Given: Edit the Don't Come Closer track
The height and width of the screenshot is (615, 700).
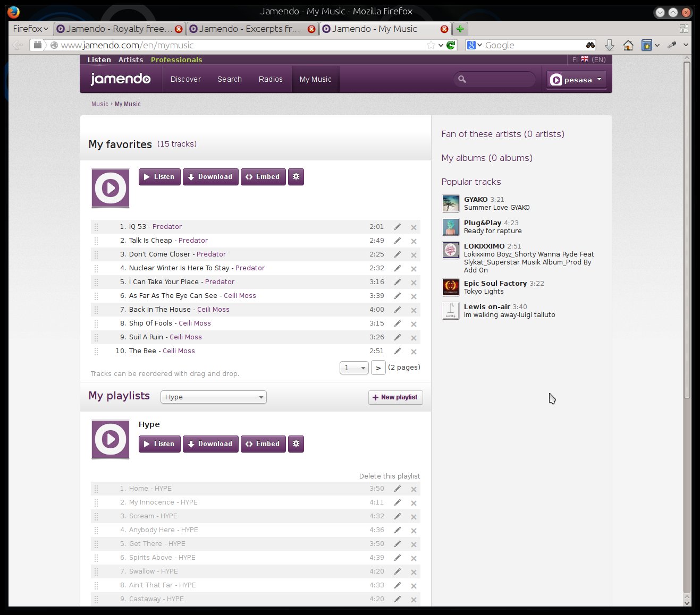Looking at the screenshot, I should [x=397, y=254].
